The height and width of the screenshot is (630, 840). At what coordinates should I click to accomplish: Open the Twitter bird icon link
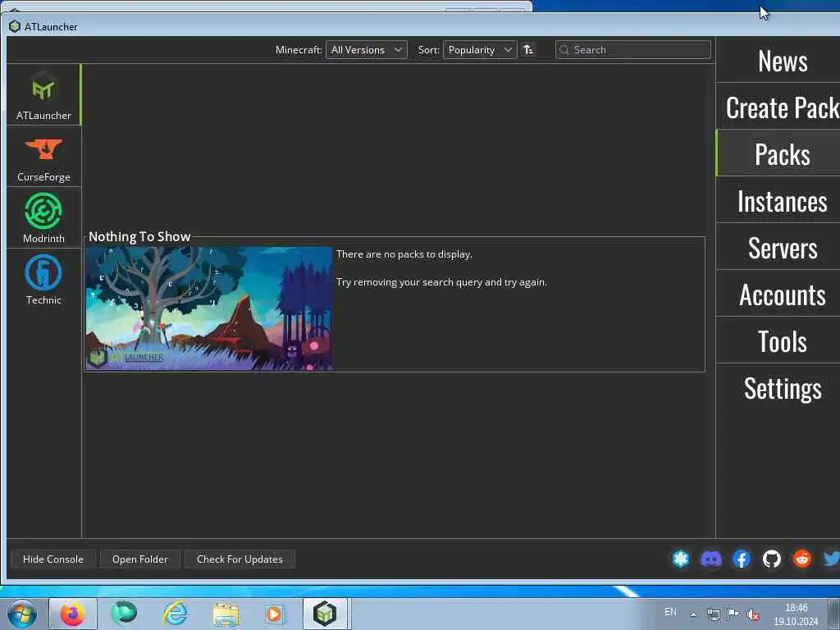click(832, 559)
